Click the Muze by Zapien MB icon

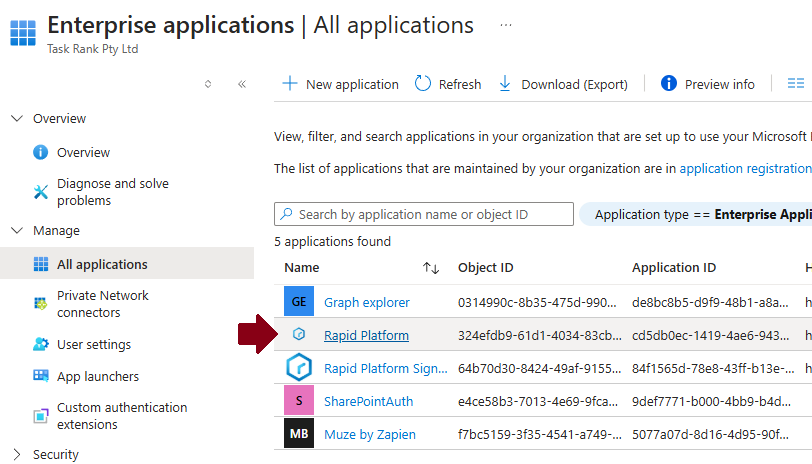click(x=299, y=434)
